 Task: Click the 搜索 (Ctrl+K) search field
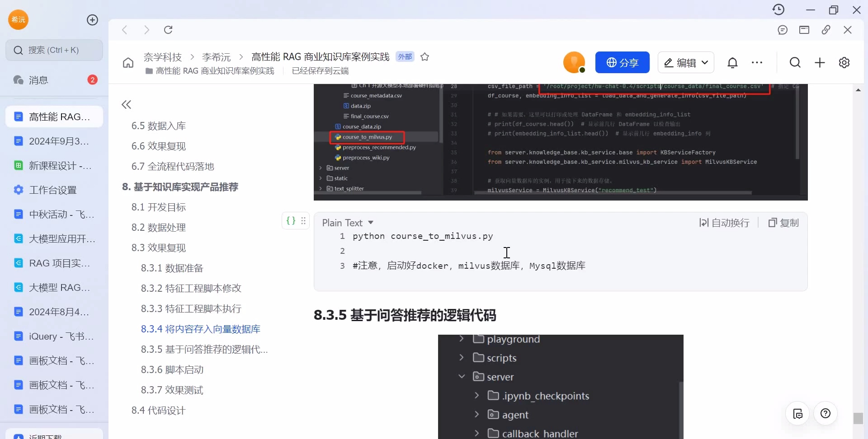[54, 50]
